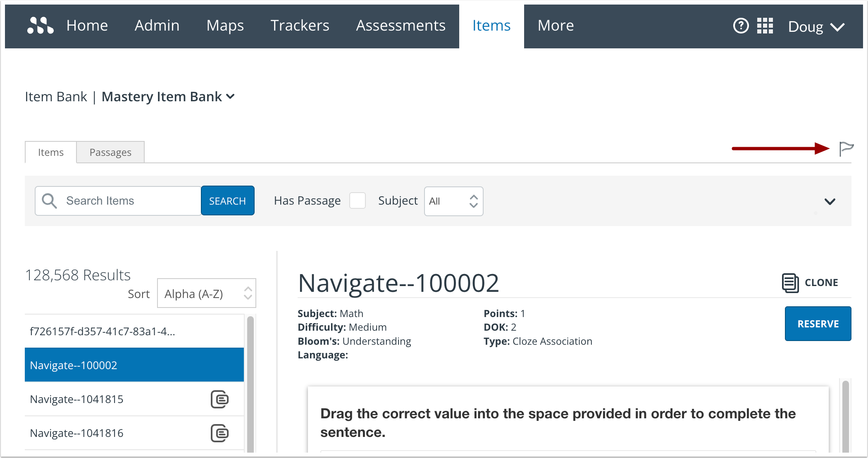Open Trackers in the navigation bar
The height and width of the screenshot is (458, 868).
coord(300,26)
